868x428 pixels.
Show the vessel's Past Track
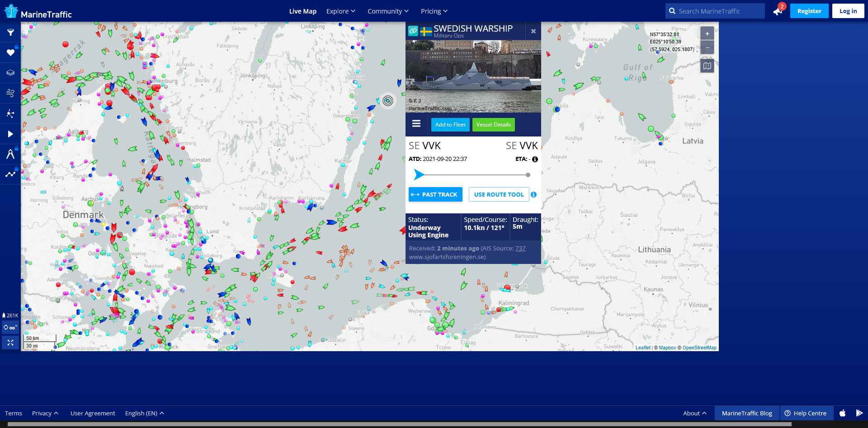point(435,194)
